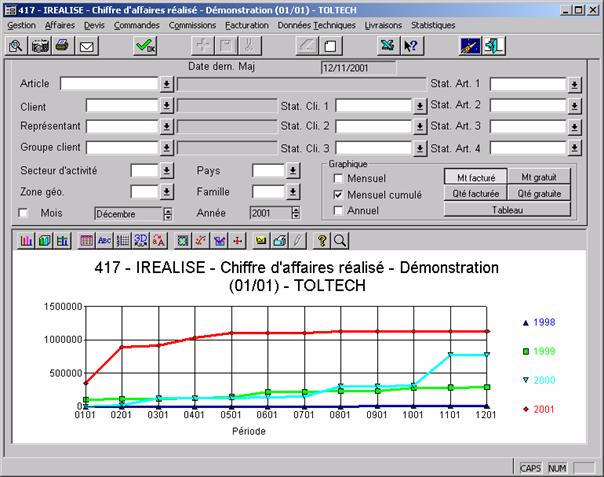Click the envelope mail icon

87,46
